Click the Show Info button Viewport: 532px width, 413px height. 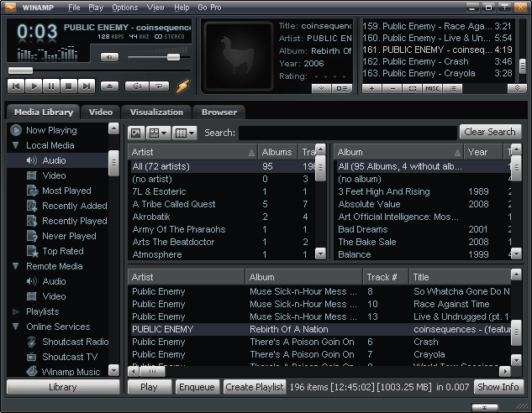click(498, 387)
